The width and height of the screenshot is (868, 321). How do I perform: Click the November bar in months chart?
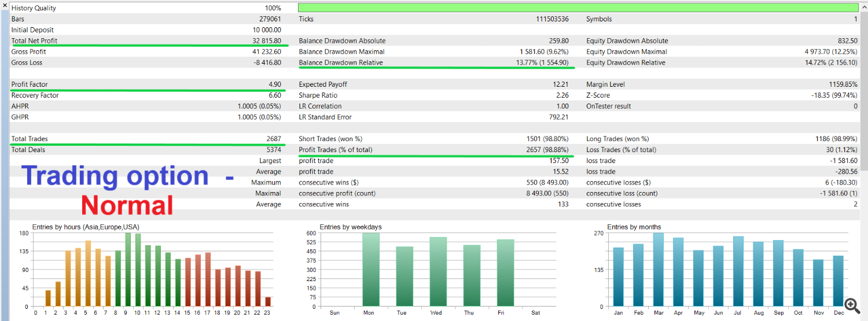click(818, 283)
